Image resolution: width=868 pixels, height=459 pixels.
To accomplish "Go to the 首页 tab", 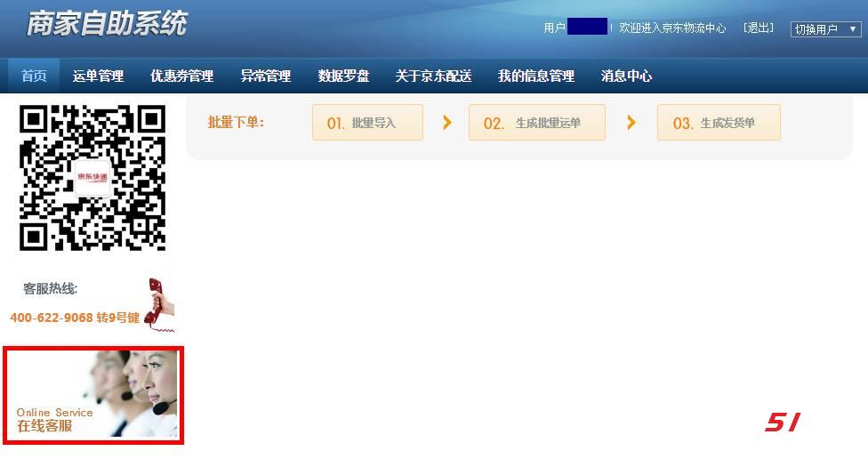I will coord(34,76).
